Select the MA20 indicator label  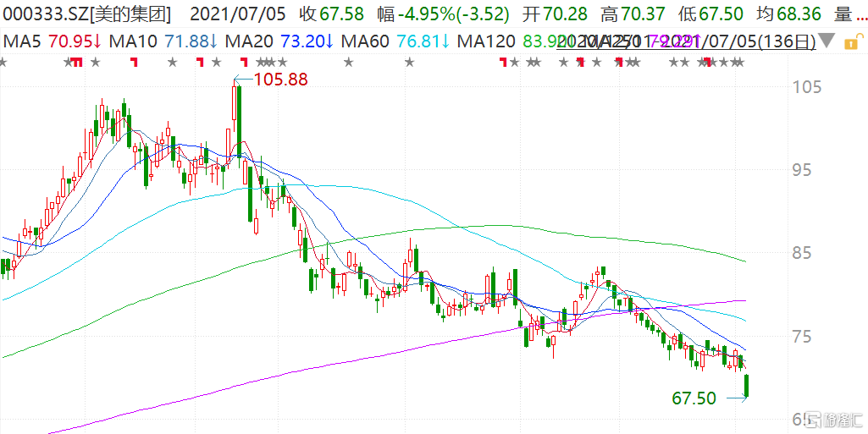[x=250, y=41]
